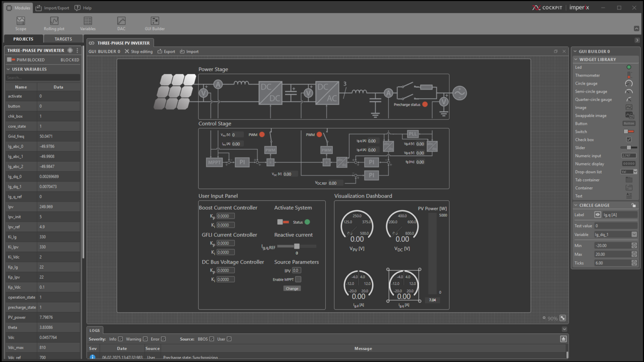Toggle the Enable MPPT checkbox
Image resolution: width=644 pixels, height=362 pixels.
point(298,279)
